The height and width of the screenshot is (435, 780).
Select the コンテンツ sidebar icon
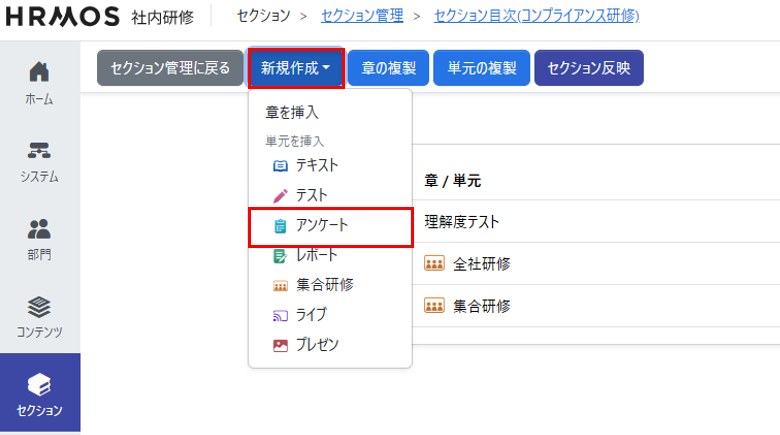tap(40, 315)
